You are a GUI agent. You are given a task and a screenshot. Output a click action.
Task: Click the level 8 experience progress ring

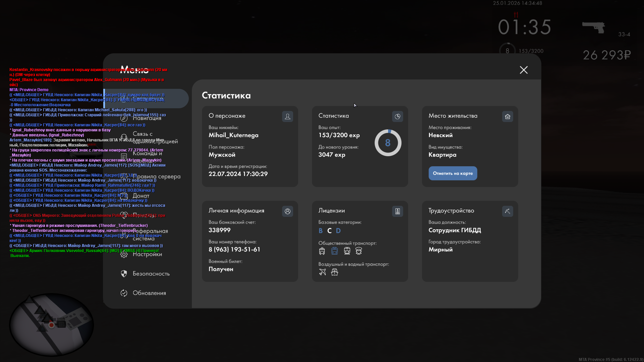[388, 143]
